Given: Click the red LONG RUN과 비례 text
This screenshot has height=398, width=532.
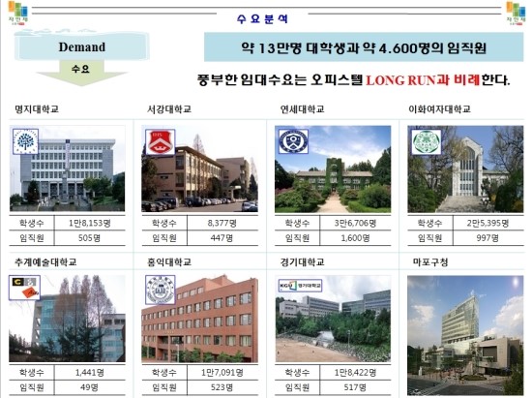Looking at the screenshot, I should [423, 80].
